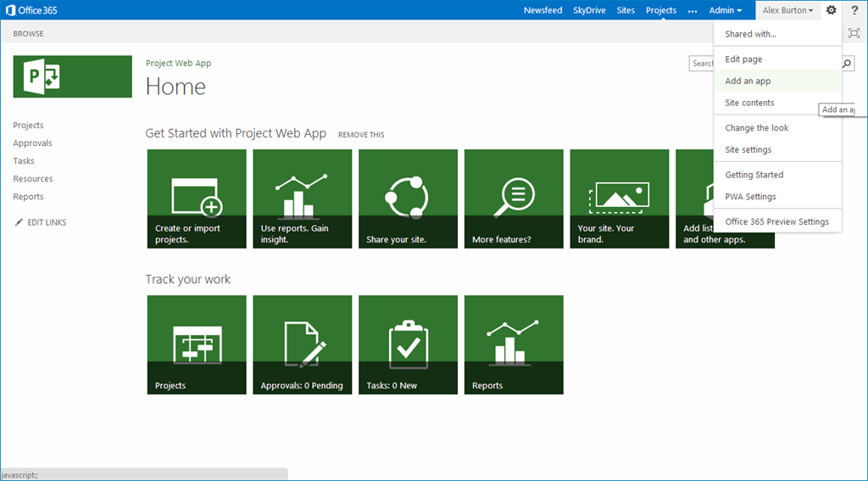Open the ellipsis more links menu

point(693,10)
